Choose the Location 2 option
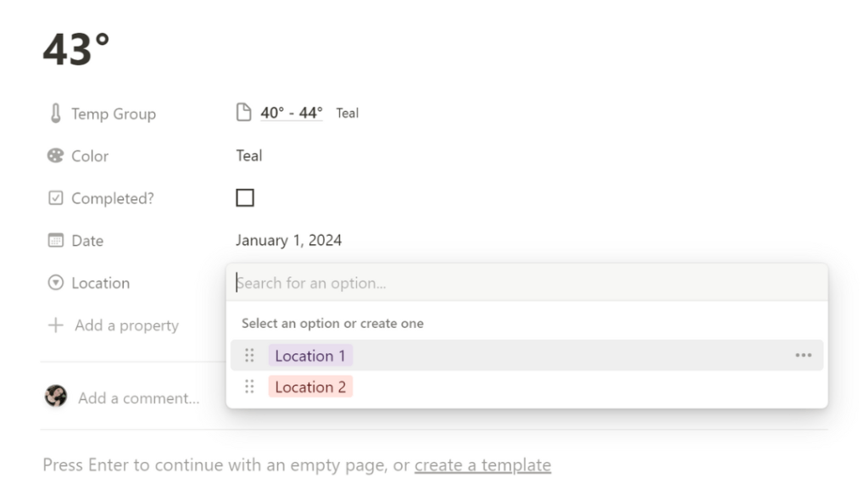The image size is (868, 495). click(310, 387)
